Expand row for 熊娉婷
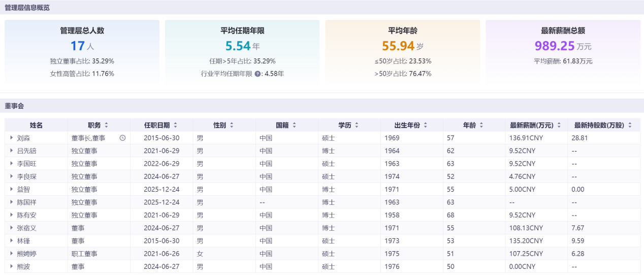This screenshot has height=275, width=644. click(x=11, y=254)
